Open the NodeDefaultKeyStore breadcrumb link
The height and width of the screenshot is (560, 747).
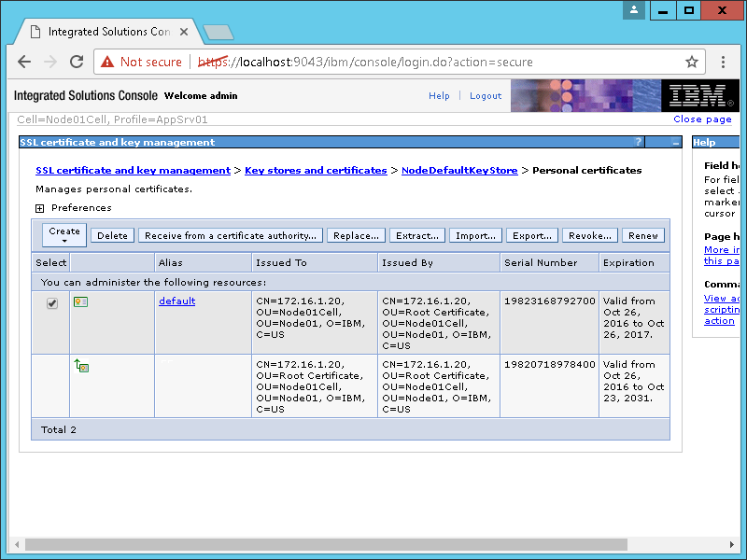pos(459,171)
